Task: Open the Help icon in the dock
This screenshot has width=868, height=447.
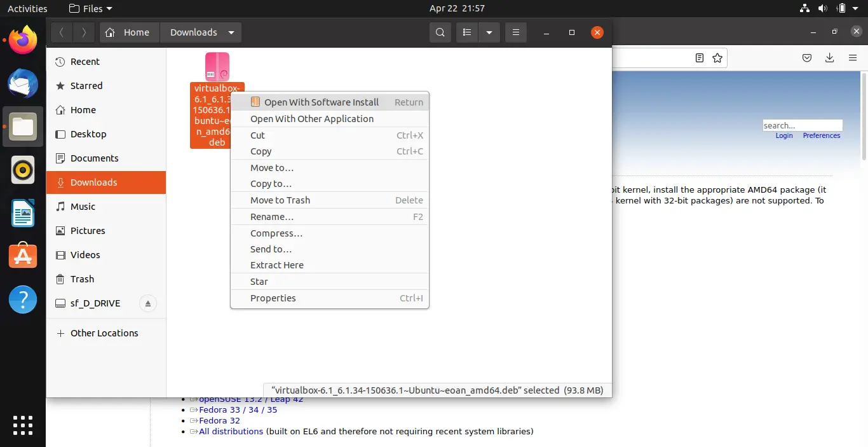Action: [x=23, y=299]
